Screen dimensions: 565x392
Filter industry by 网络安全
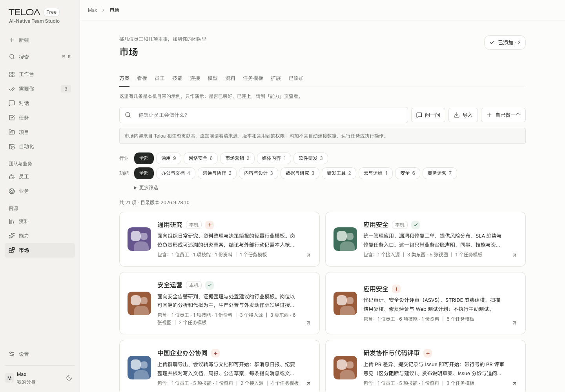(200, 158)
